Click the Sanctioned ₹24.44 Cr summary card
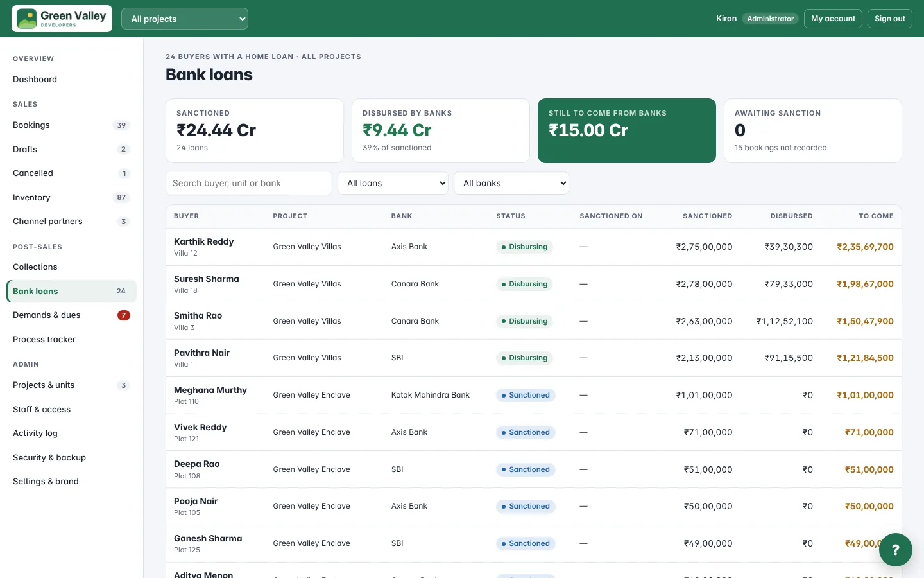The height and width of the screenshot is (578, 924). [x=255, y=130]
